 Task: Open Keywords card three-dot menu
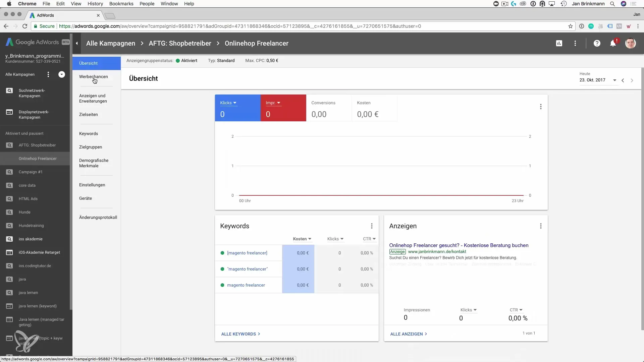(372, 226)
